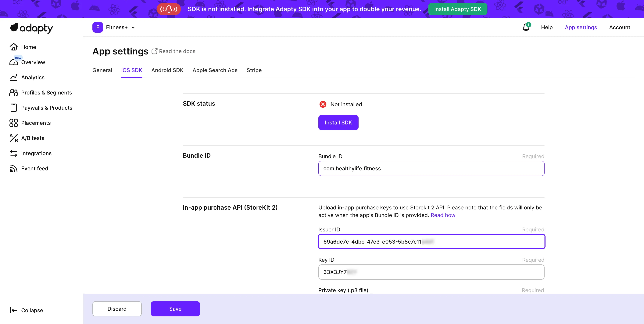Expand the Fitness+ app selector dropdown
644x324 pixels.
pos(133,28)
